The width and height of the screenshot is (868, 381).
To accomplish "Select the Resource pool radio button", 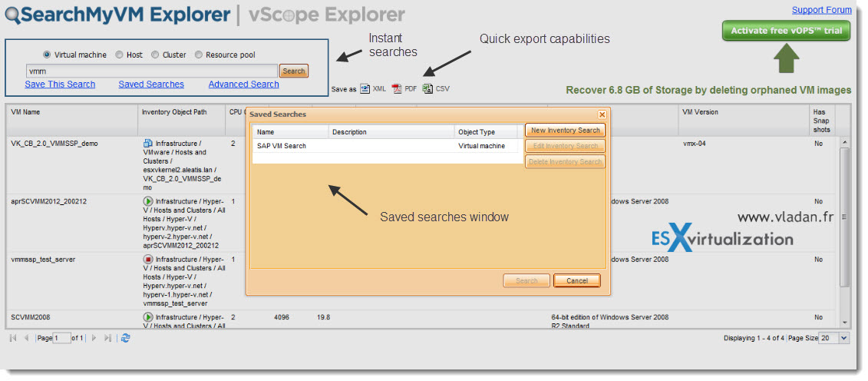I will point(199,55).
